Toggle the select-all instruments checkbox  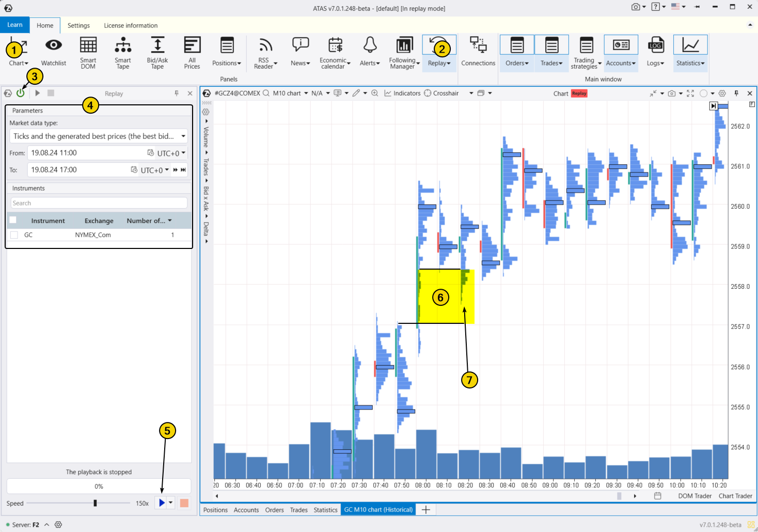[x=13, y=220]
